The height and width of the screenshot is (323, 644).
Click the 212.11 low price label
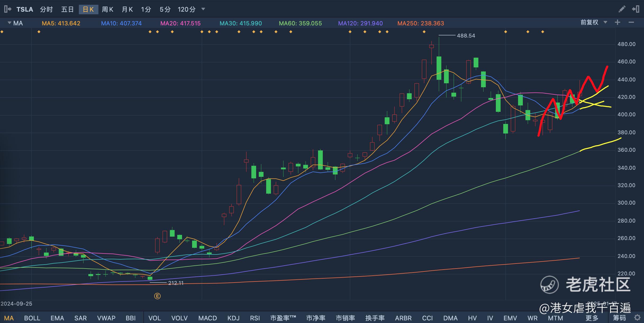[x=176, y=283]
